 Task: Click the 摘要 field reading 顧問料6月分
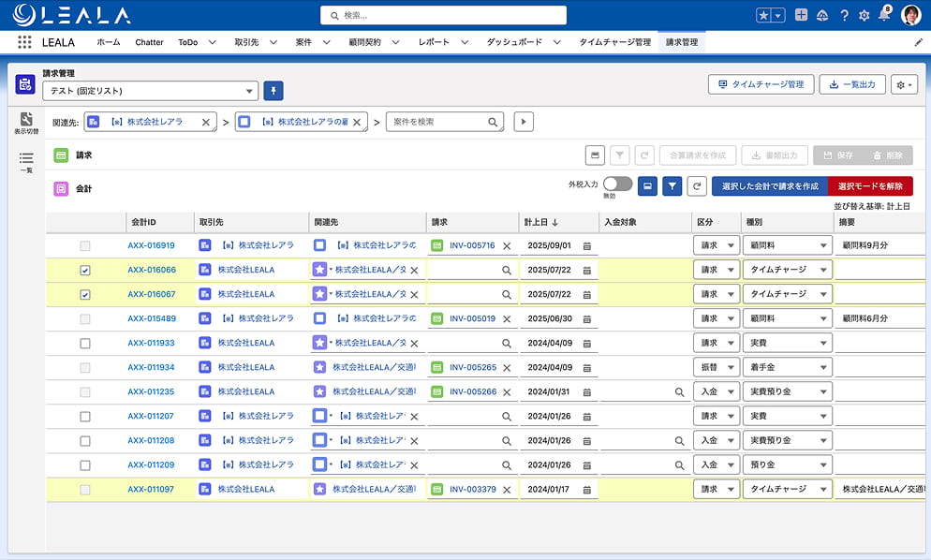[x=879, y=319]
